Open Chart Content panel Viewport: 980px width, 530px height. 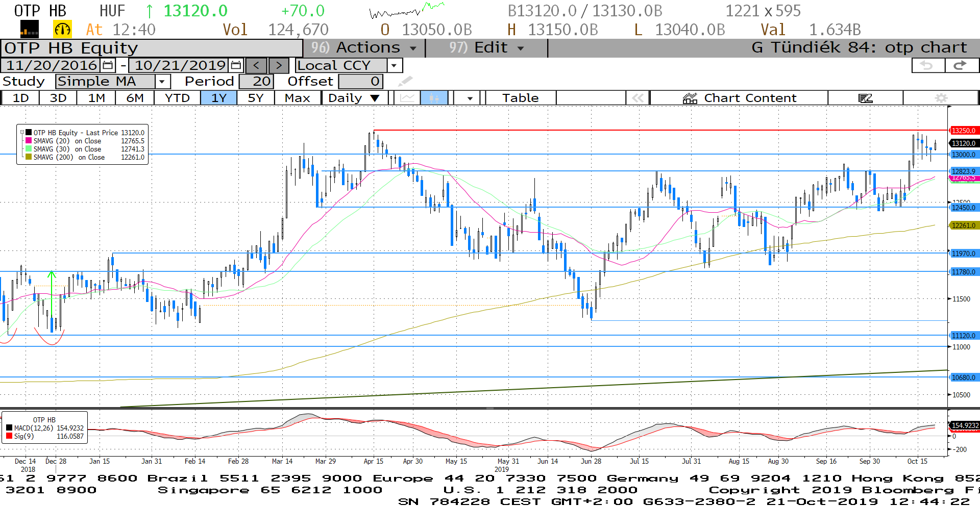point(739,98)
